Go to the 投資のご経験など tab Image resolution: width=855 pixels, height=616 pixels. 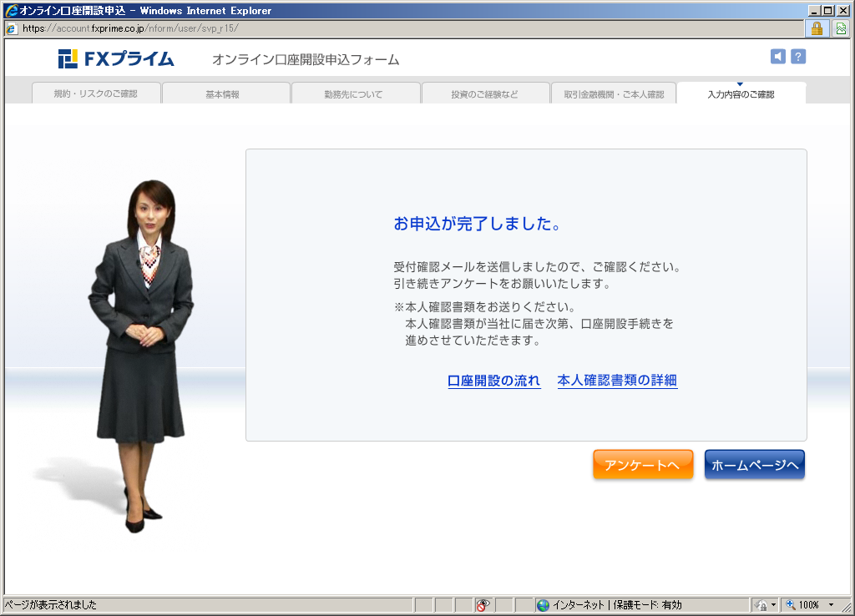pyautogui.click(x=484, y=94)
